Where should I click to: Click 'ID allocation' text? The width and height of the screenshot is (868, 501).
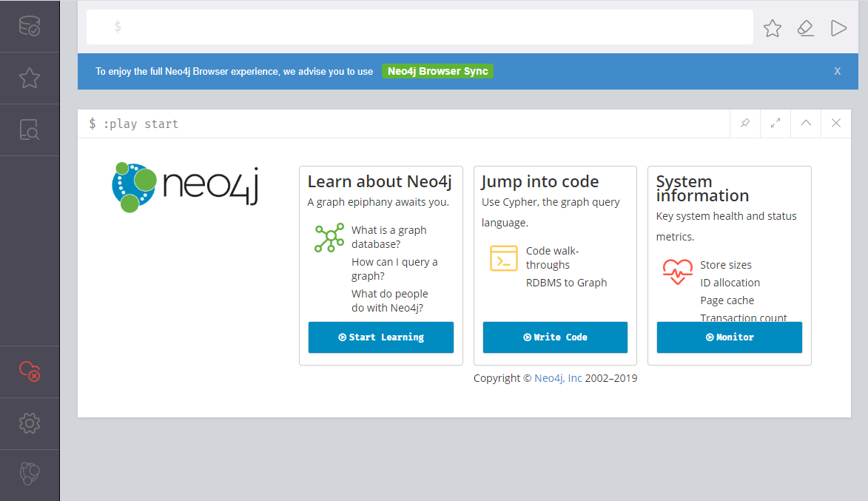click(730, 283)
